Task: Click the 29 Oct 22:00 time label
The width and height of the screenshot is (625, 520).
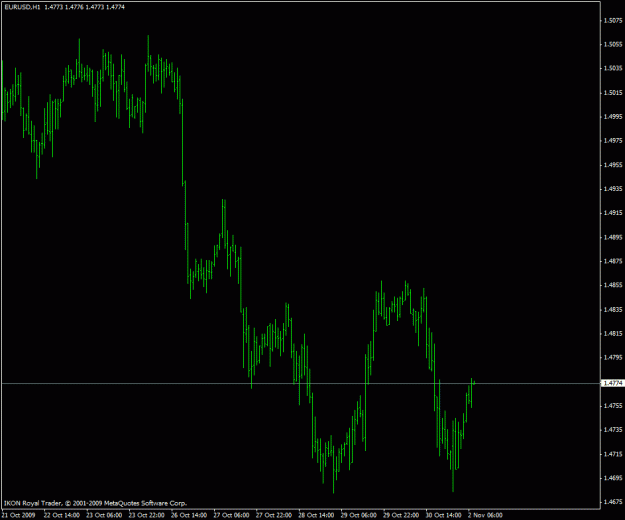Action: (401, 515)
